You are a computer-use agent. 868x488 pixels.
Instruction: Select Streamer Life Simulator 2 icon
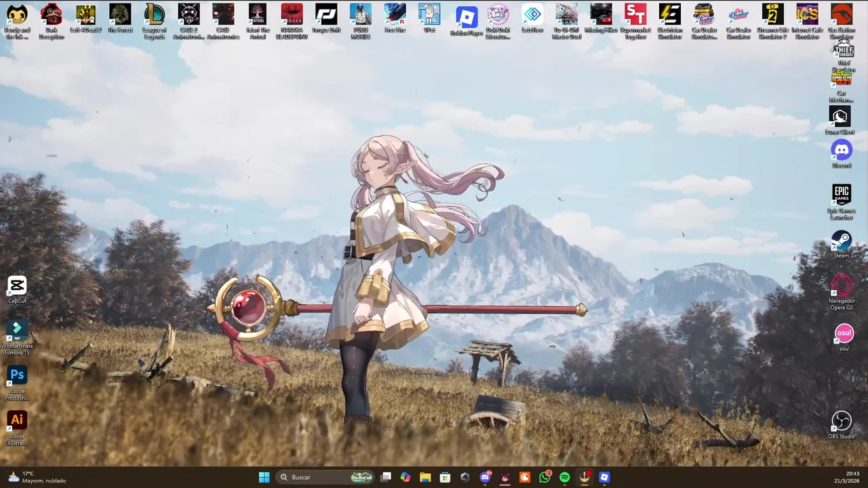pyautogui.click(x=773, y=22)
